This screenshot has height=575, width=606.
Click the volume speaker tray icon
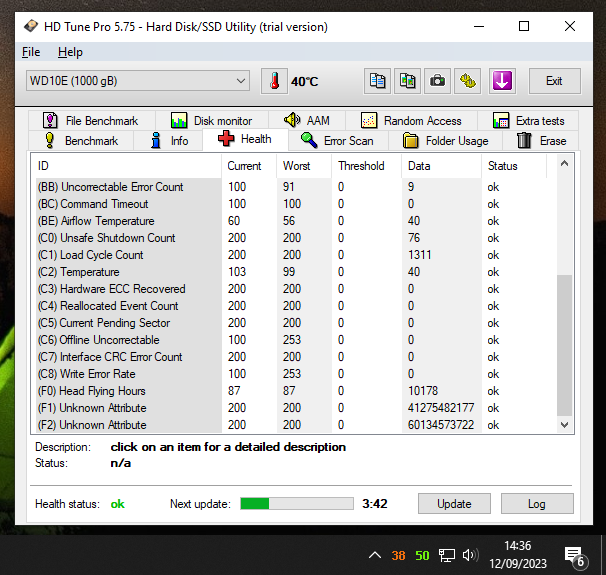tap(470, 555)
